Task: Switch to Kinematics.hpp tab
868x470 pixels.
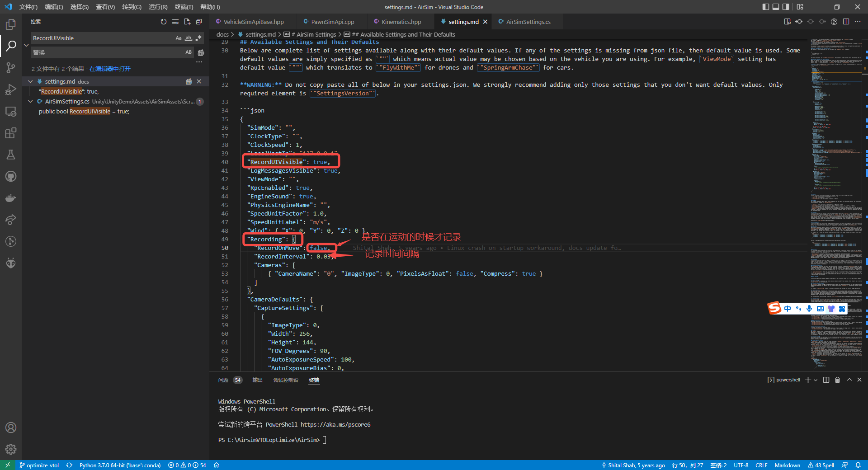Action: tap(401, 22)
